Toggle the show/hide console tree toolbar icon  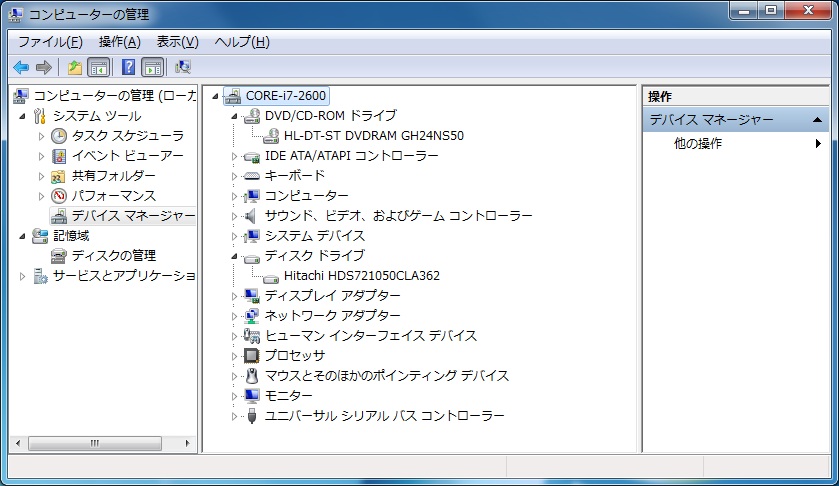(x=98, y=67)
